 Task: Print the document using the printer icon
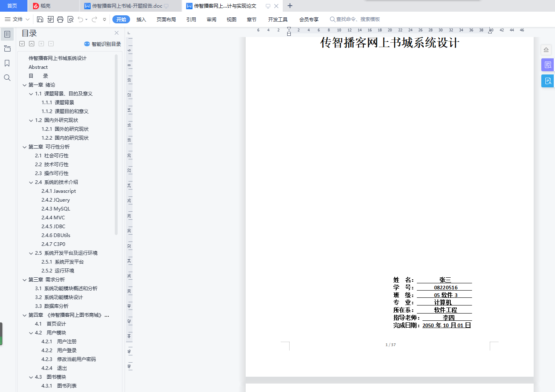(60, 19)
